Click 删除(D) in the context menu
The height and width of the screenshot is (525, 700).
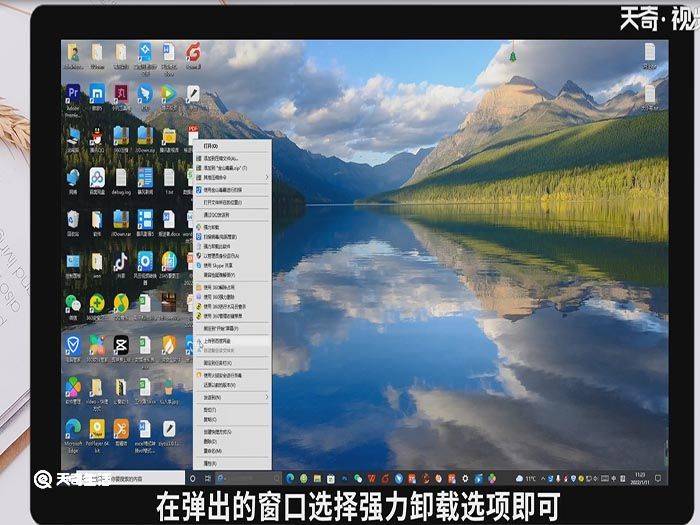(x=210, y=440)
